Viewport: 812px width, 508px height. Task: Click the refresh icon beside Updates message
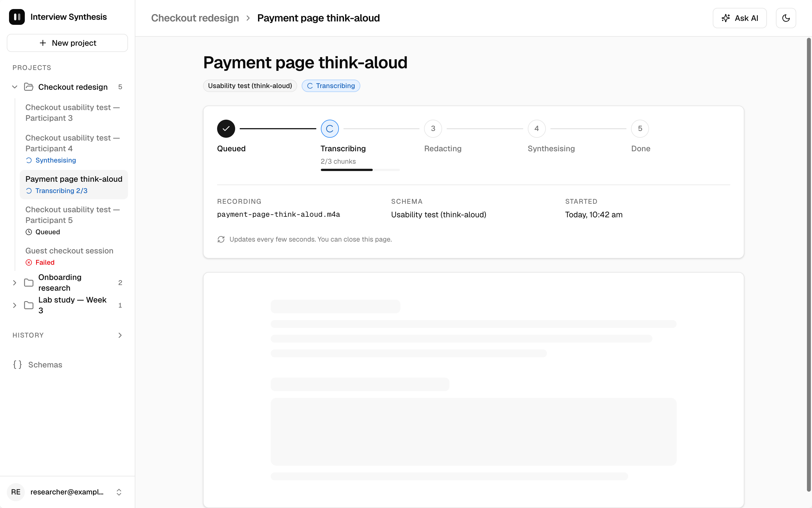(221, 239)
